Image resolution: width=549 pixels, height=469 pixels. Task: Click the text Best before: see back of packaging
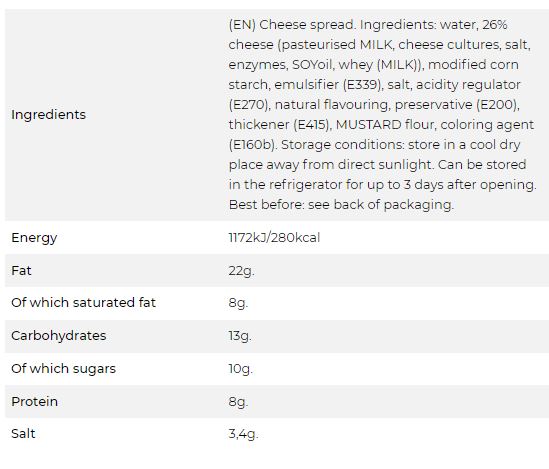[341, 205]
